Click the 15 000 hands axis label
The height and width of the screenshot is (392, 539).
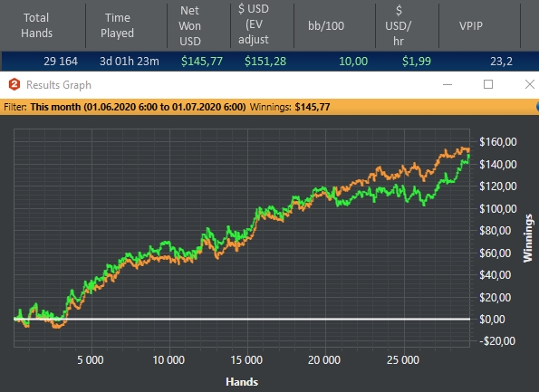tap(246, 359)
